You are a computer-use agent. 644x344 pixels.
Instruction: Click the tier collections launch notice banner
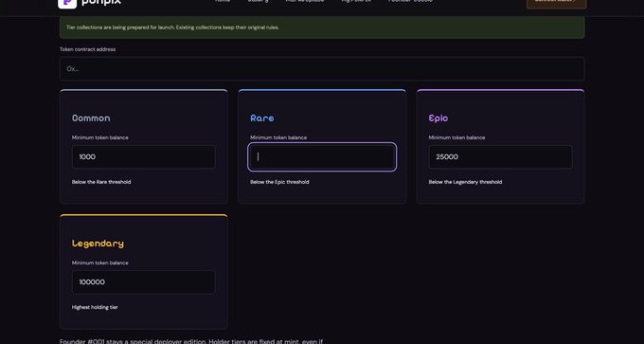322,27
